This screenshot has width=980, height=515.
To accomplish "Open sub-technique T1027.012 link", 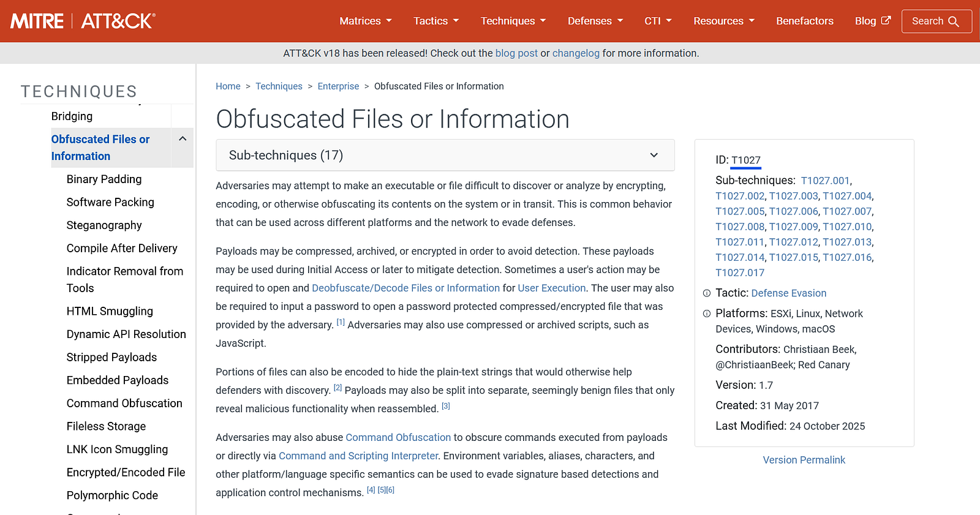I will pyautogui.click(x=794, y=242).
